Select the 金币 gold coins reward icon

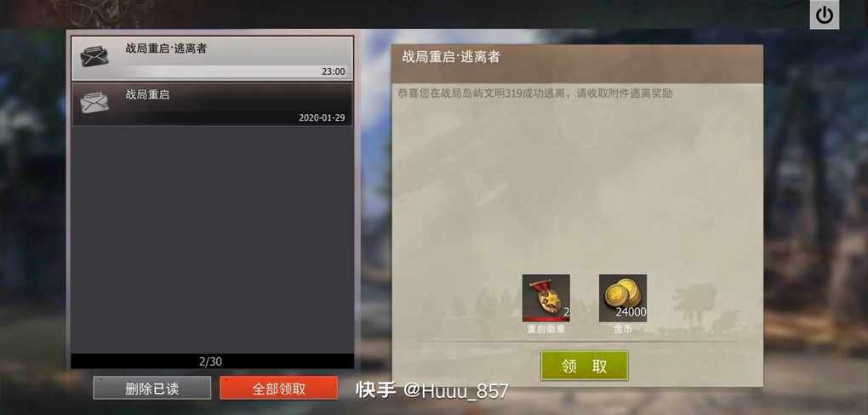click(623, 298)
